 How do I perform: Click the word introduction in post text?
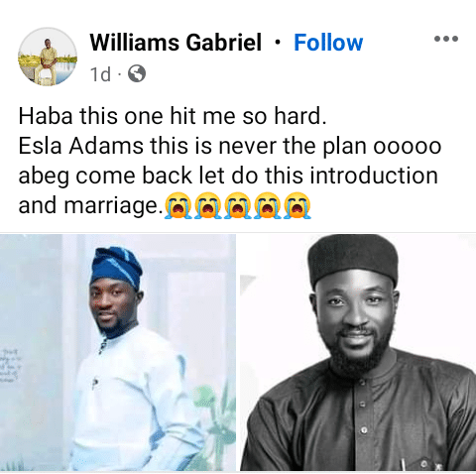[x=374, y=176]
